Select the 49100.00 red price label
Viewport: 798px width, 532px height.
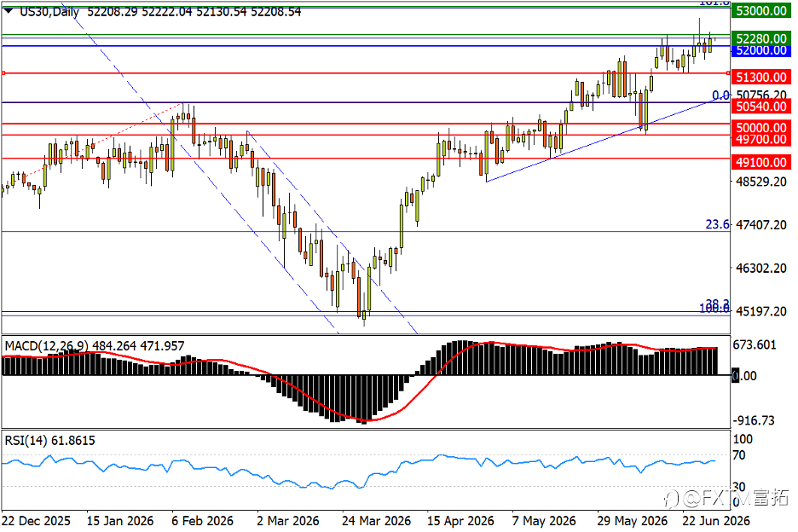coord(760,162)
